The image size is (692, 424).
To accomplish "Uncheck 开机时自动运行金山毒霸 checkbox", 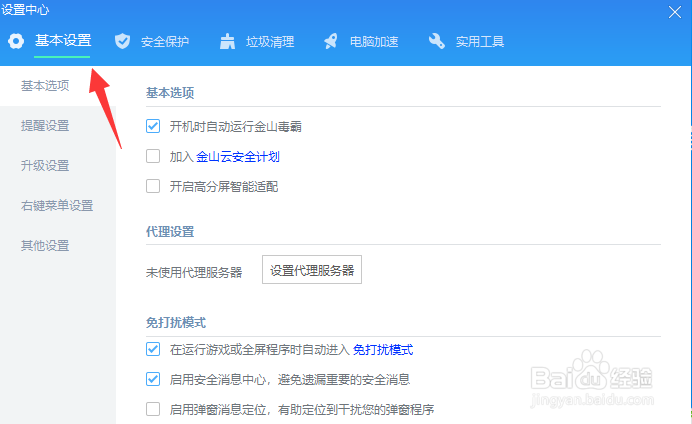I will [x=153, y=126].
